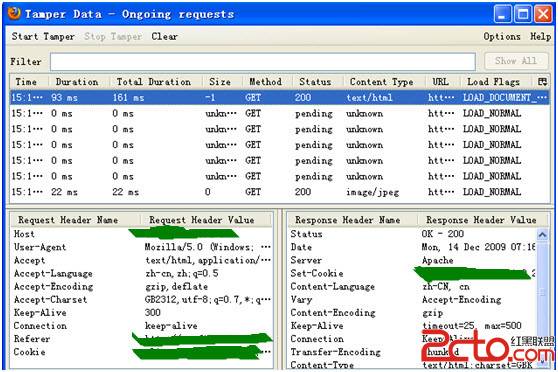Sort requests by Status column header
The width and height of the screenshot is (558, 372).
(x=315, y=82)
